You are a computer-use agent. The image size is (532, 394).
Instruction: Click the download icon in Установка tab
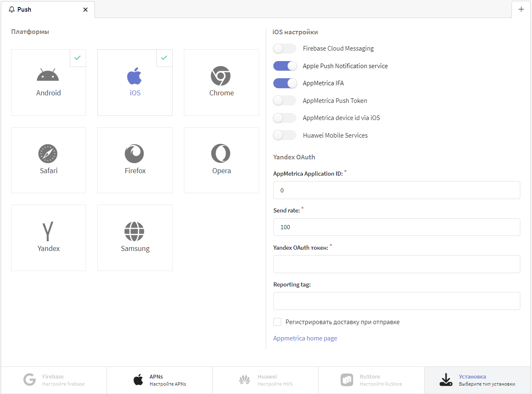(446, 380)
